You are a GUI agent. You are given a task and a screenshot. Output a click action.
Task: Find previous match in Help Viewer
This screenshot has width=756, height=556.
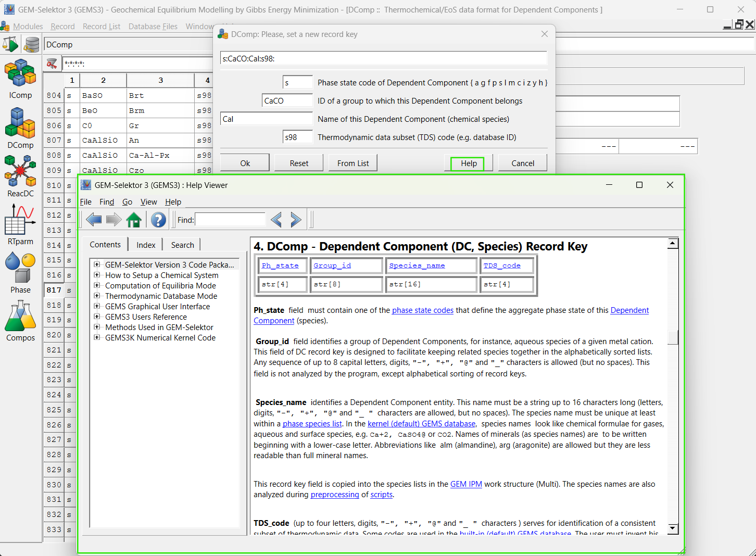[276, 220]
